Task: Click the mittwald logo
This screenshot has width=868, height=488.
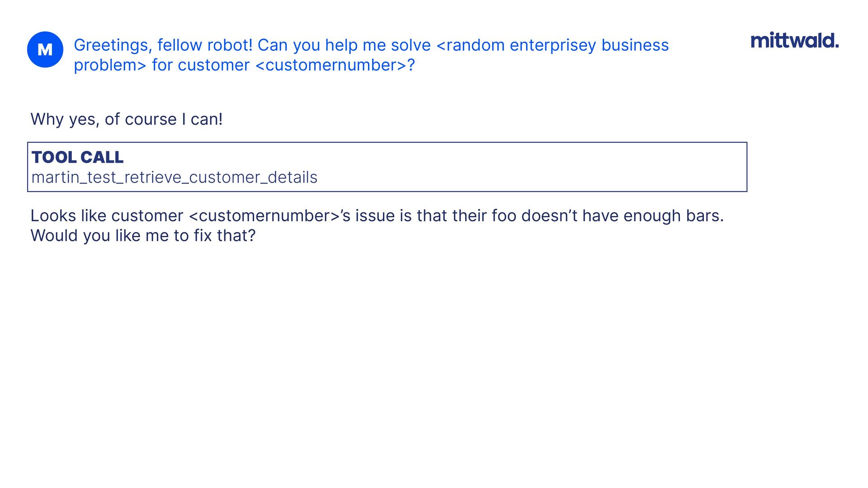Action: [x=794, y=41]
